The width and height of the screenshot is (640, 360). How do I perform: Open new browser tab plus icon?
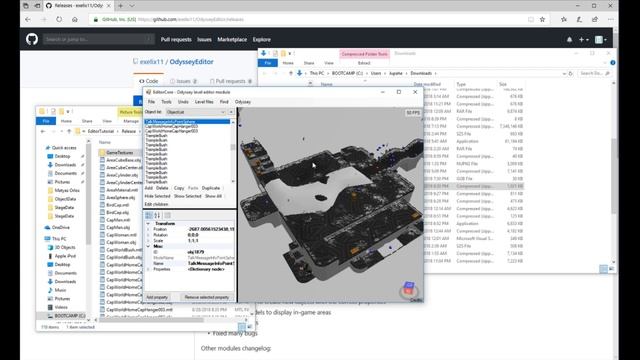tap(120, 6)
